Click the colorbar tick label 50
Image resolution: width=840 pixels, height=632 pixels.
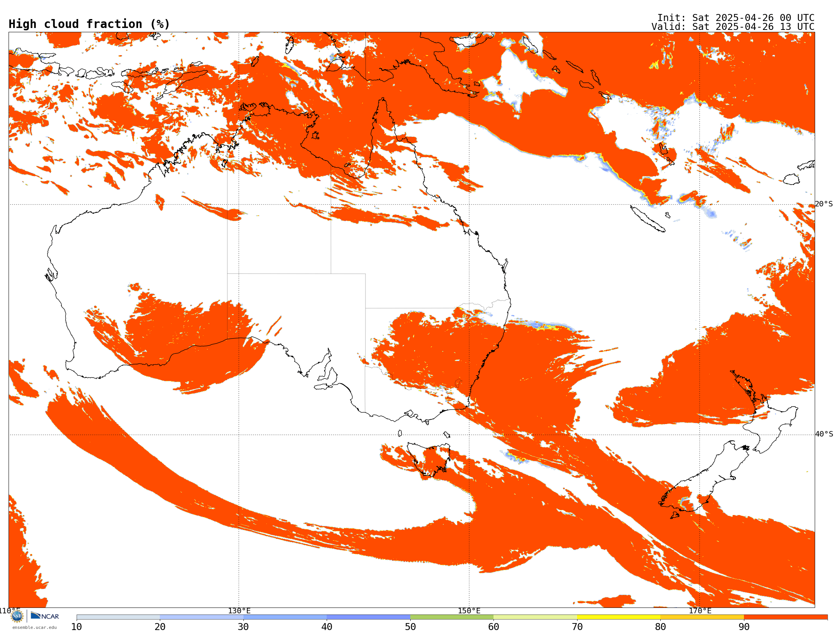(410, 627)
